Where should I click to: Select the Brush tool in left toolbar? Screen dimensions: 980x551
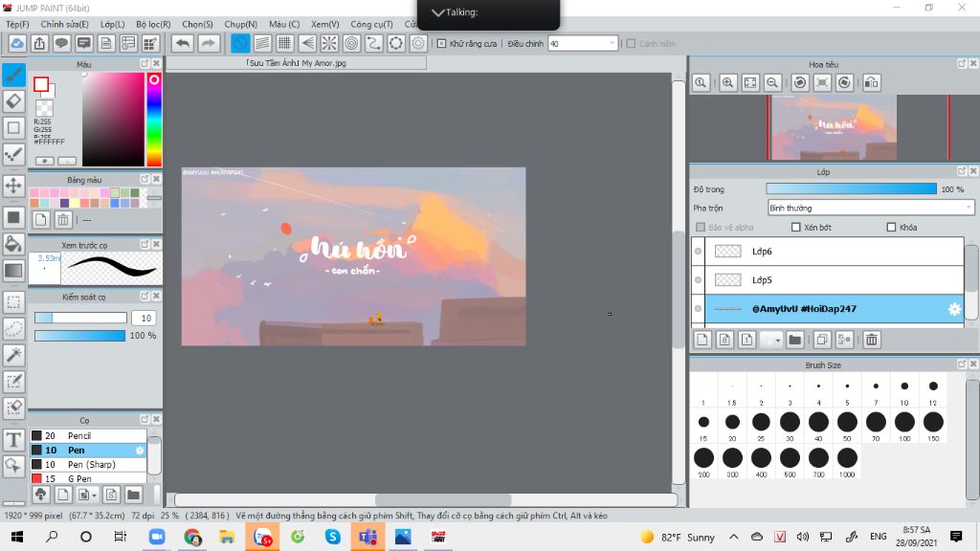coord(13,75)
